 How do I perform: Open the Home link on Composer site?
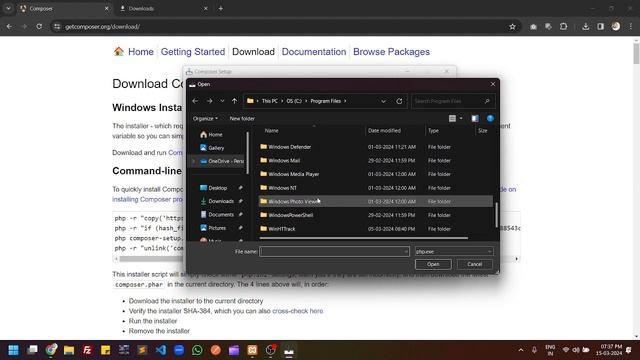pos(140,52)
